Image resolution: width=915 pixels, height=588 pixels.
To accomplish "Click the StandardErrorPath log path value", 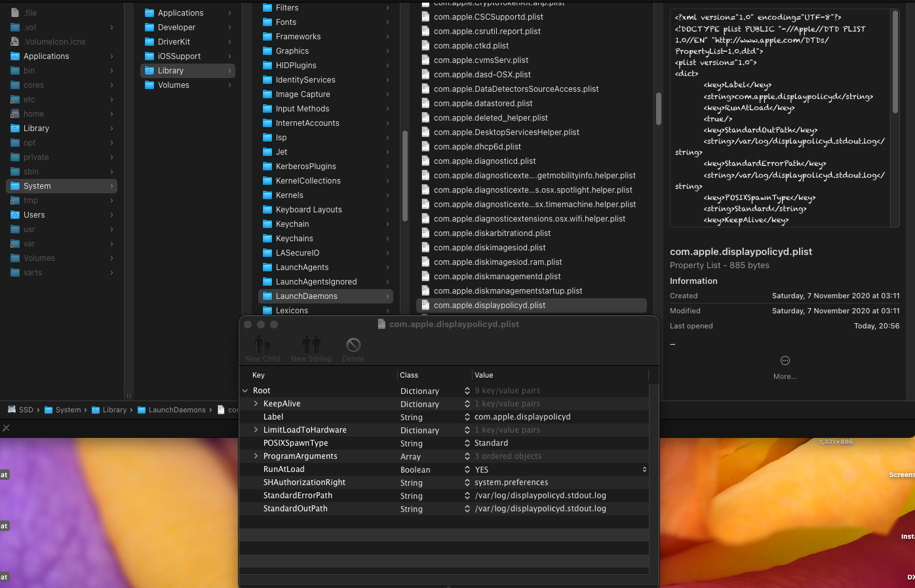I will pos(540,496).
